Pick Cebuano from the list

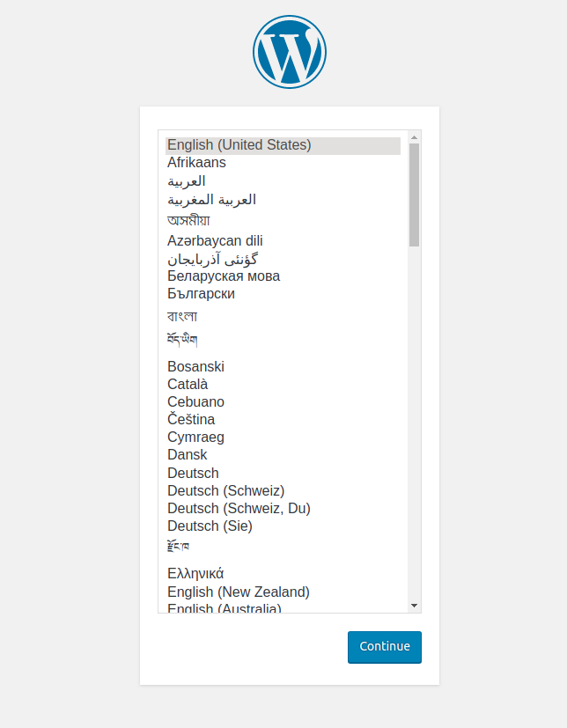click(195, 401)
